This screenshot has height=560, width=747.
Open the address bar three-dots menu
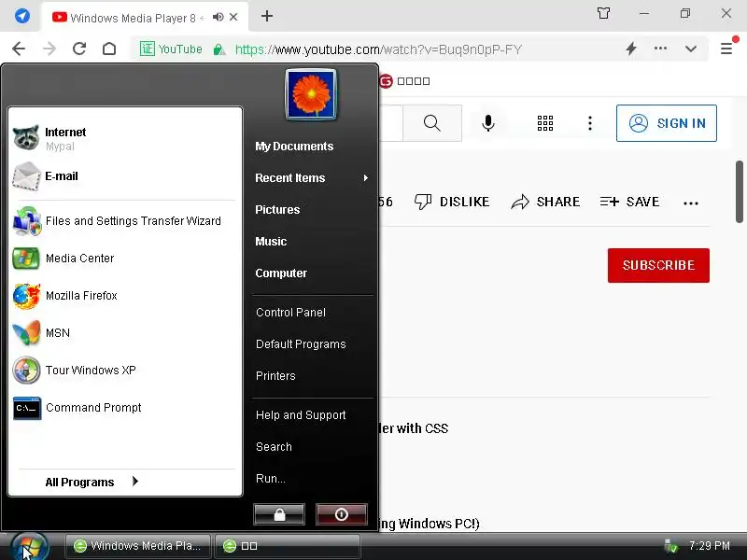(660, 49)
